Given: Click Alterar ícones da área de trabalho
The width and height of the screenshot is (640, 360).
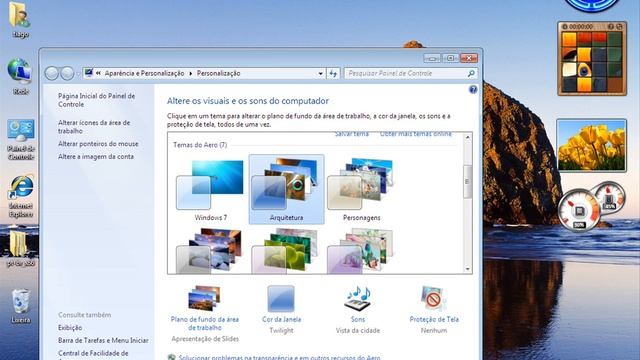Looking at the screenshot, I should click(94, 127).
